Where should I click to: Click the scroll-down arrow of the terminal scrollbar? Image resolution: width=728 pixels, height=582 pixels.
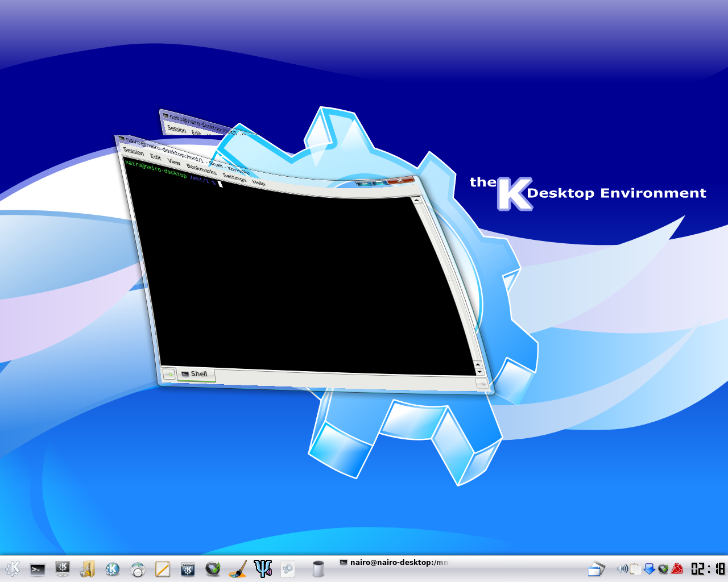pos(479,372)
